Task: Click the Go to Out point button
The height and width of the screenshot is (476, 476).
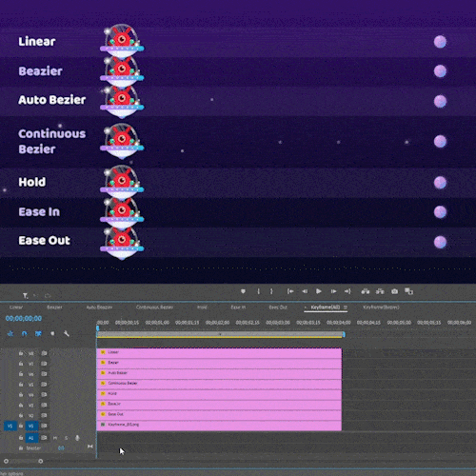Action: tap(347, 291)
